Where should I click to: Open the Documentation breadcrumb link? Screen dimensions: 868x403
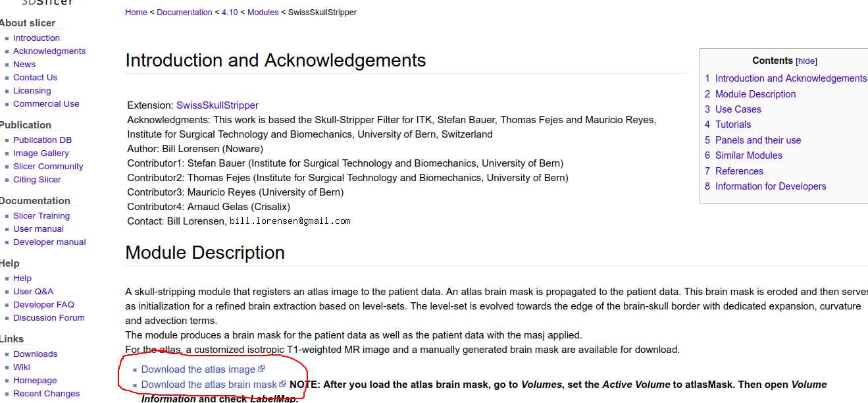click(184, 12)
